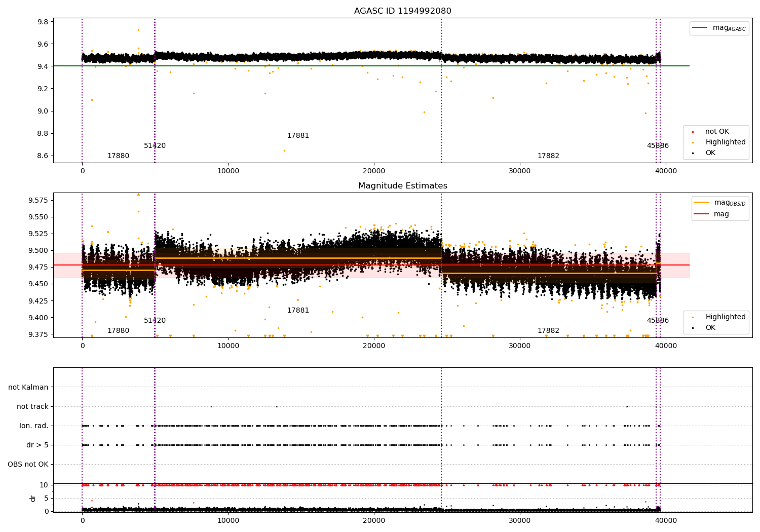
Task: Click x-axis tick 30000 under Magnitude Estimates plot
Action: [x=520, y=346]
